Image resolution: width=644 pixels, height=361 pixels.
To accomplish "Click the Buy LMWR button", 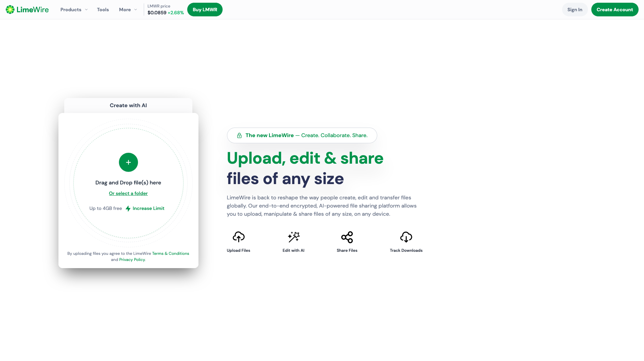I will (x=205, y=10).
